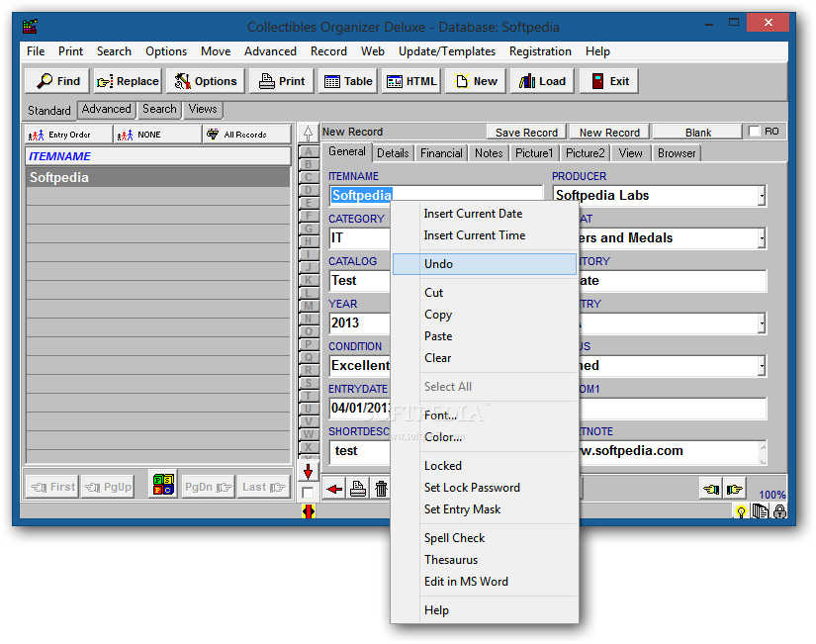Click the NONE secondary sort button
The height and width of the screenshot is (644, 816).
(157, 135)
